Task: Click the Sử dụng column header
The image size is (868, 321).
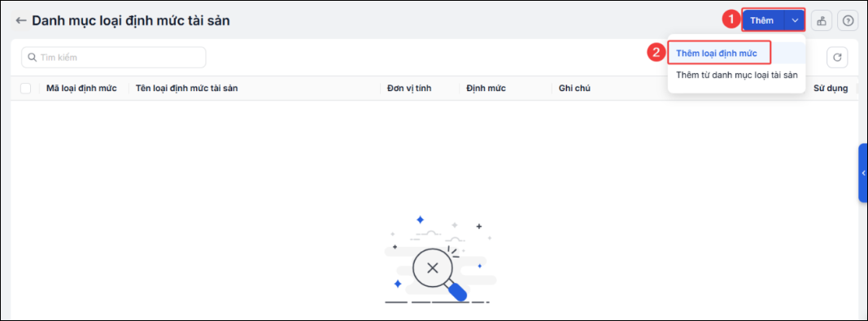Action: [831, 88]
